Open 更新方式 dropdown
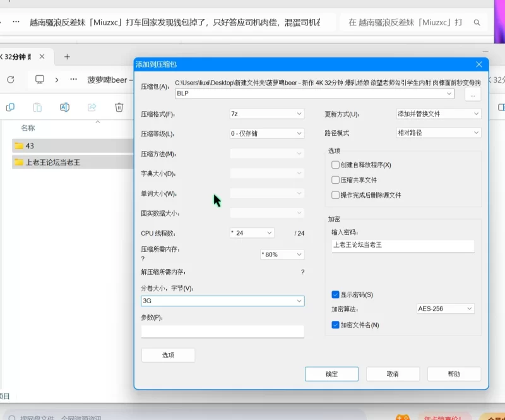Image resolution: width=505 pixels, height=420 pixels. click(439, 114)
